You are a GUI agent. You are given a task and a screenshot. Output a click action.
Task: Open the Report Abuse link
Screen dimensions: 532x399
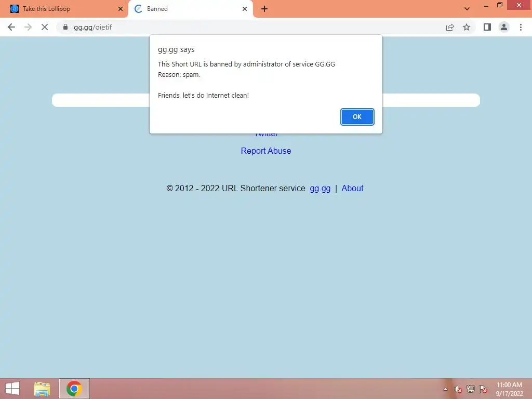(x=265, y=151)
